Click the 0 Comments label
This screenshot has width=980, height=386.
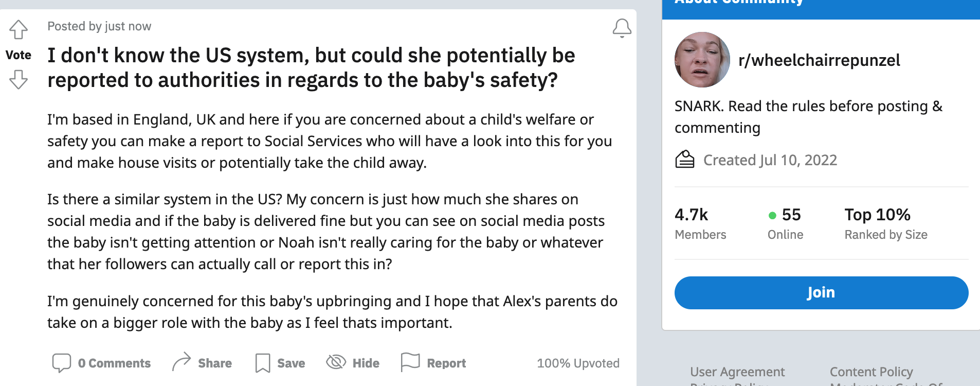tap(114, 363)
